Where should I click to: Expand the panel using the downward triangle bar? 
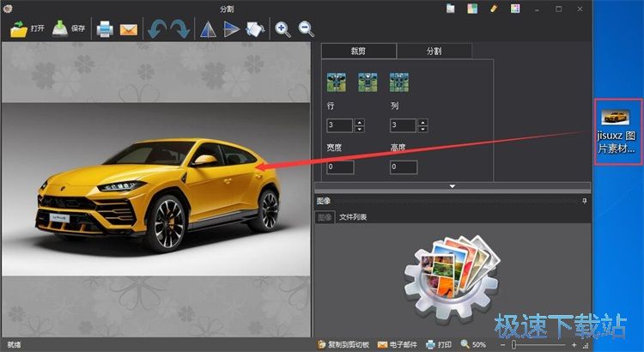453,185
